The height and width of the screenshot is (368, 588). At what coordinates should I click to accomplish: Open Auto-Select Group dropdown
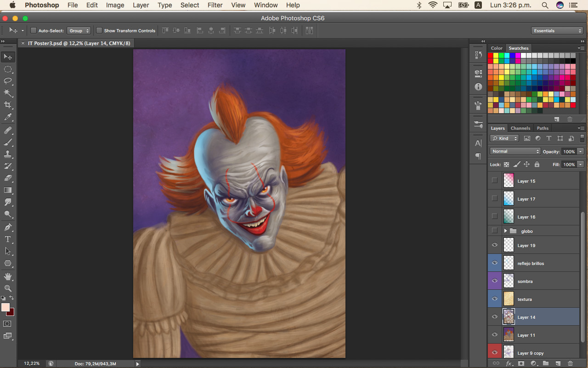[79, 31]
